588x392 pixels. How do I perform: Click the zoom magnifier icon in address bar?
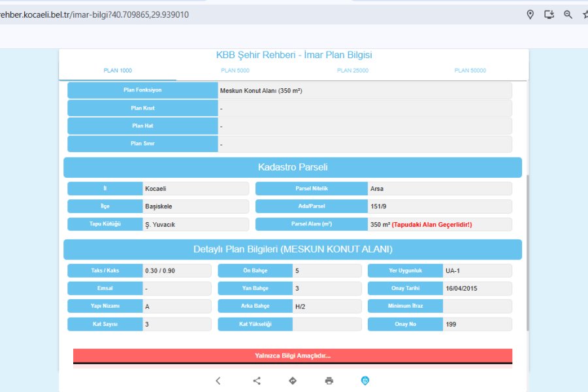568,14
